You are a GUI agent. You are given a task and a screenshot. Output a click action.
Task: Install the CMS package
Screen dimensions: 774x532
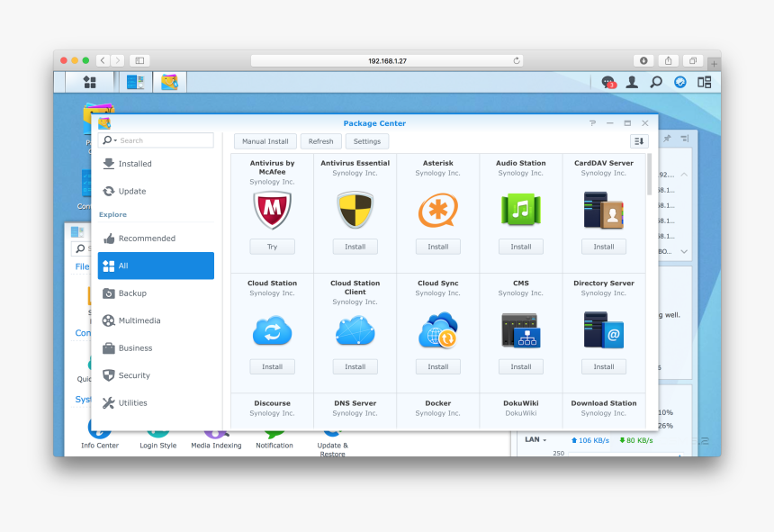coord(521,366)
